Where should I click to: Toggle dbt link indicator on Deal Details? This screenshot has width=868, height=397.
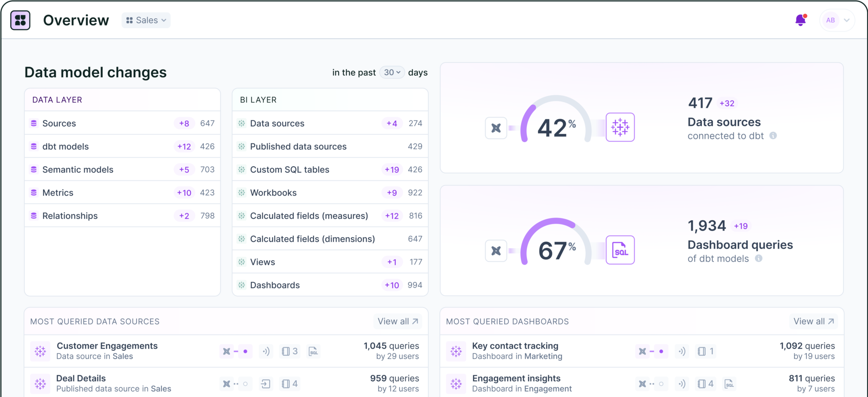236,384
